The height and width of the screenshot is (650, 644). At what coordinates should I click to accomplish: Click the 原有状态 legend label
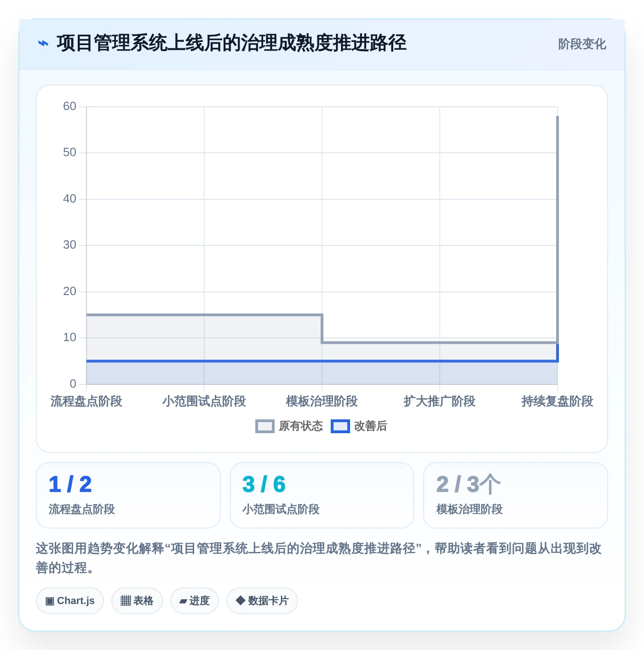pyautogui.click(x=301, y=426)
